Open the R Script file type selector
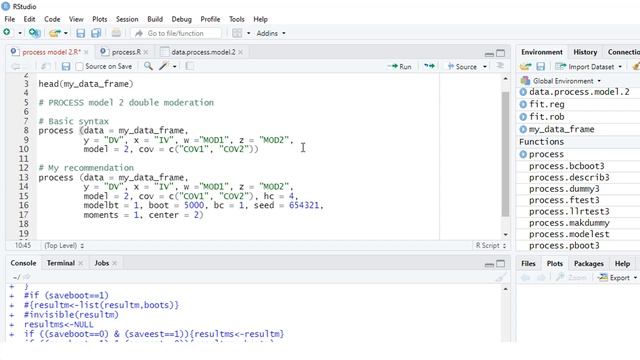 (491, 245)
